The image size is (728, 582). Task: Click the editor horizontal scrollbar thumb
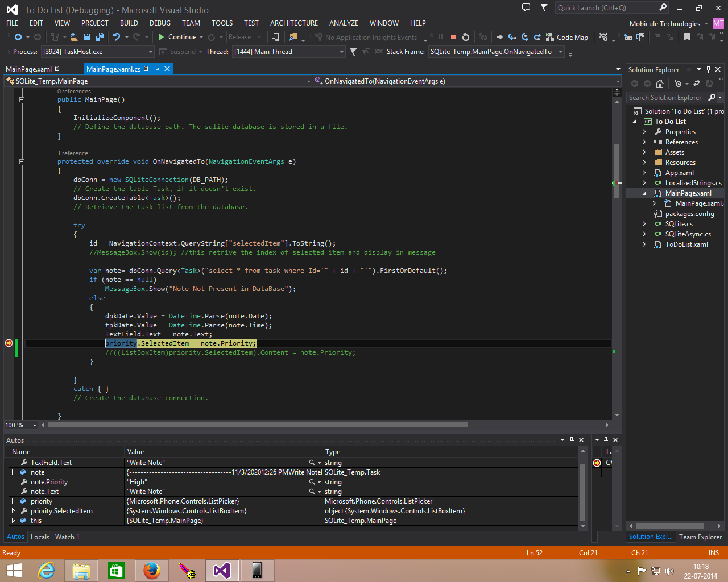point(258,425)
